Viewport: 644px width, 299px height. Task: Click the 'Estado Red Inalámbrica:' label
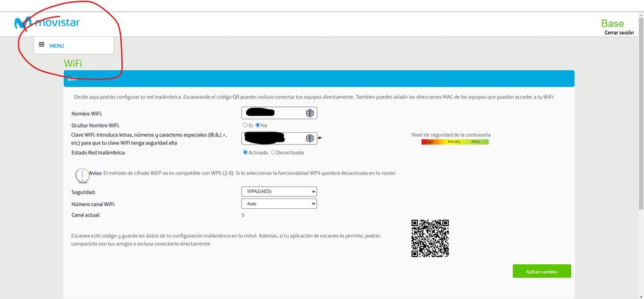click(99, 153)
